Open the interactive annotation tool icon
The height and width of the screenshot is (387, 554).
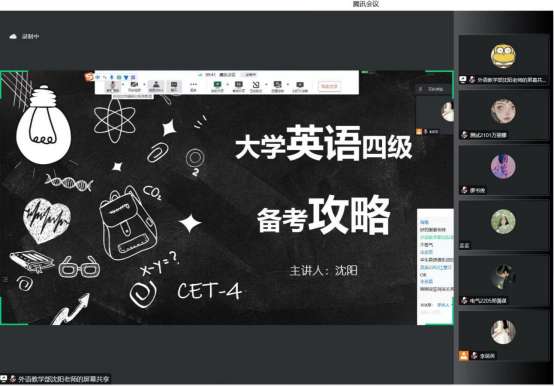pyautogui.click(x=256, y=86)
